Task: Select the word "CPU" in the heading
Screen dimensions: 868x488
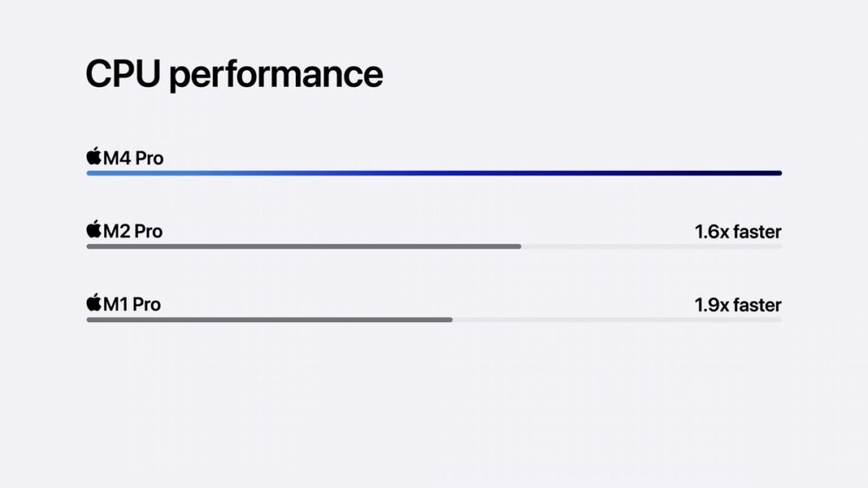Action: pos(122,74)
